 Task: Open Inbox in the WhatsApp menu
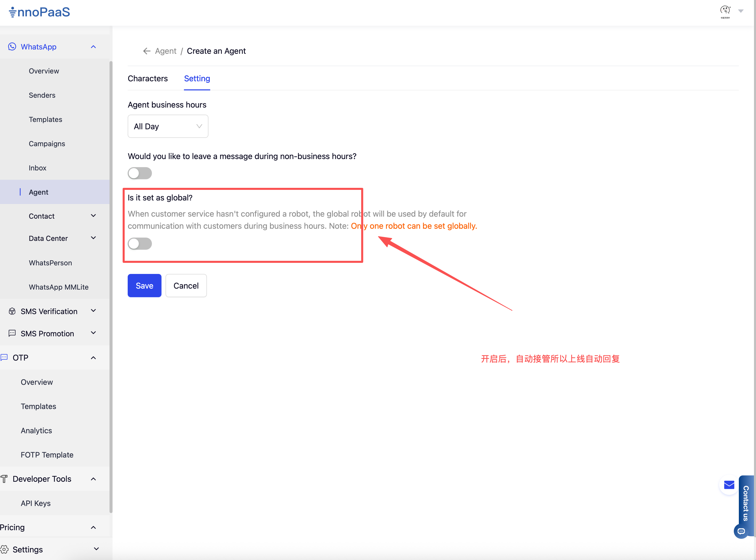[x=38, y=168]
